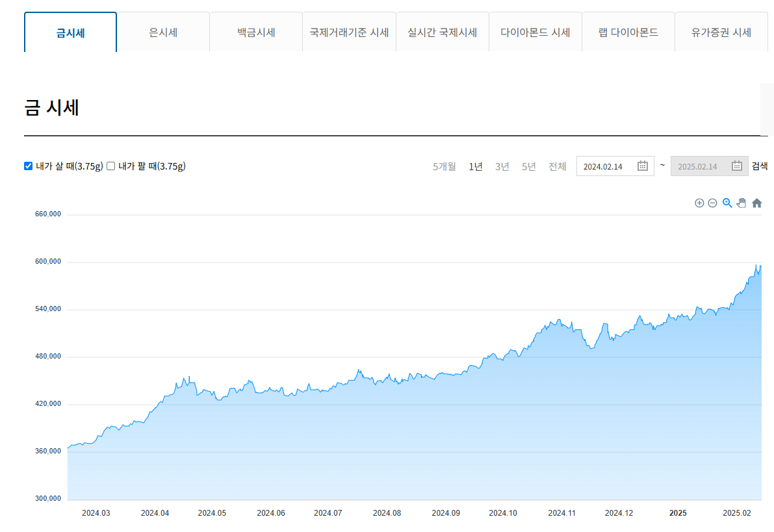Click the 480,000 y-axis label
Viewport: 774px width, 532px height.
[x=48, y=357]
